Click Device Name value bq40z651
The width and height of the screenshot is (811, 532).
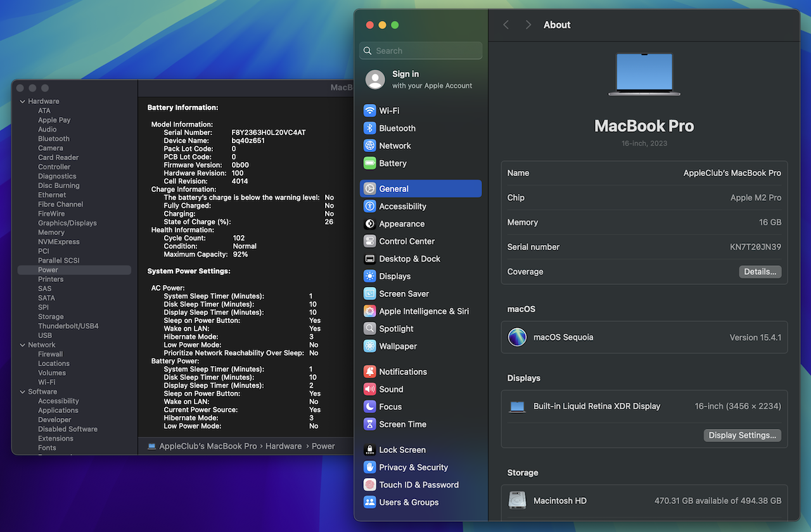tap(248, 141)
